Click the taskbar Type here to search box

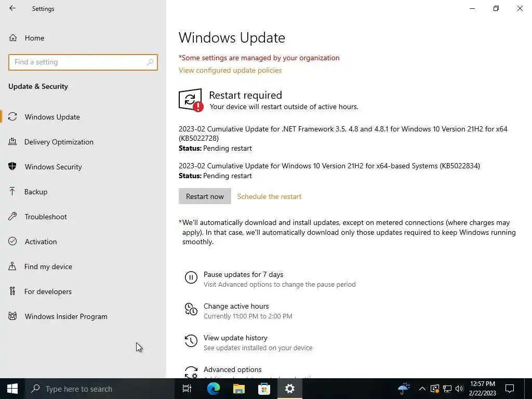coord(99,389)
